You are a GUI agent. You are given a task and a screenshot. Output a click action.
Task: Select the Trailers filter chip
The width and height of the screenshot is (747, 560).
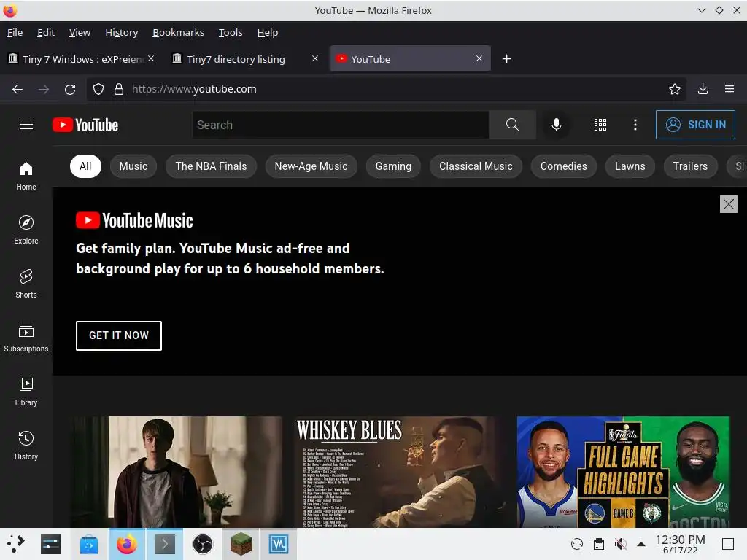pyautogui.click(x=690, y=166)
